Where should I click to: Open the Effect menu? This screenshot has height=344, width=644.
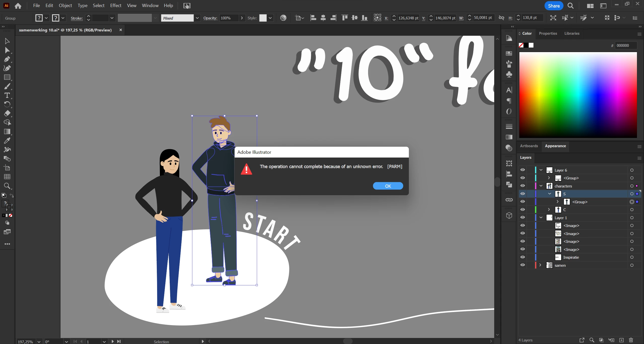(116, 6)
